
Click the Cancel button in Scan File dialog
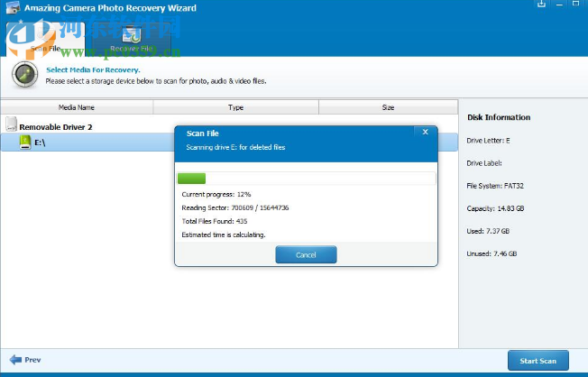(306, 254)
